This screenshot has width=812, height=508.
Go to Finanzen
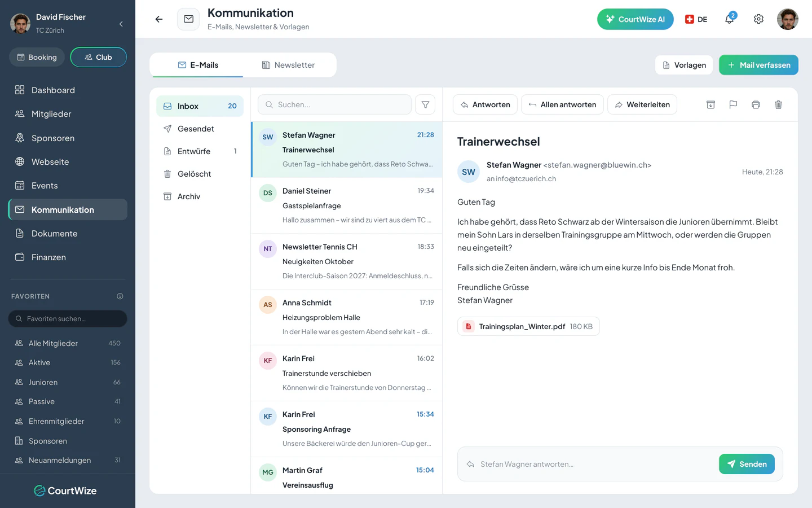[68, 257]
